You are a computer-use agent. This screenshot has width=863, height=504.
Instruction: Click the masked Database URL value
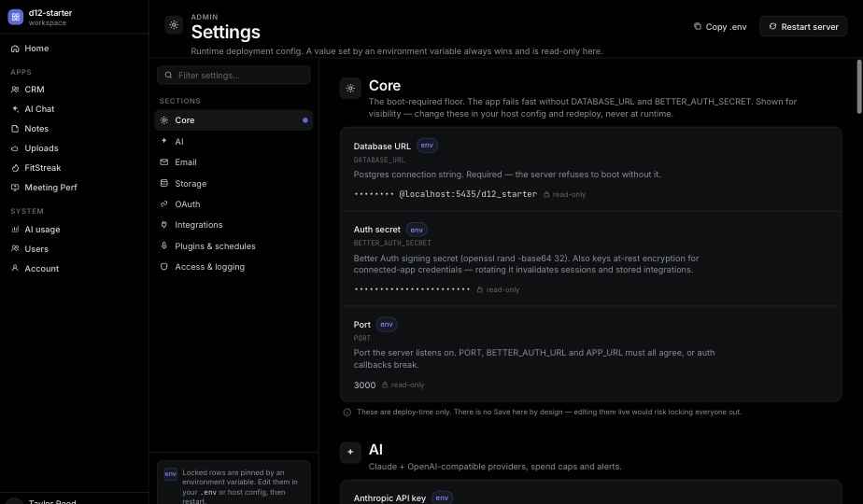[446, 194]
